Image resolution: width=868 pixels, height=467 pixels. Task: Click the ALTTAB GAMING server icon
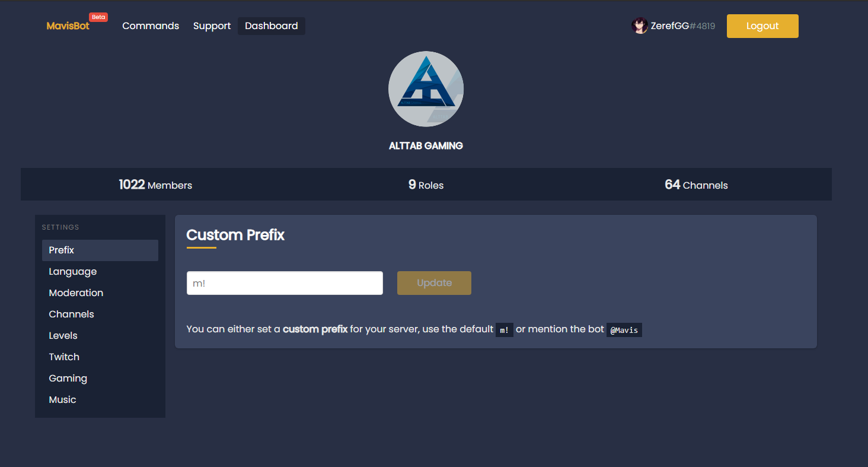(426, 89)
